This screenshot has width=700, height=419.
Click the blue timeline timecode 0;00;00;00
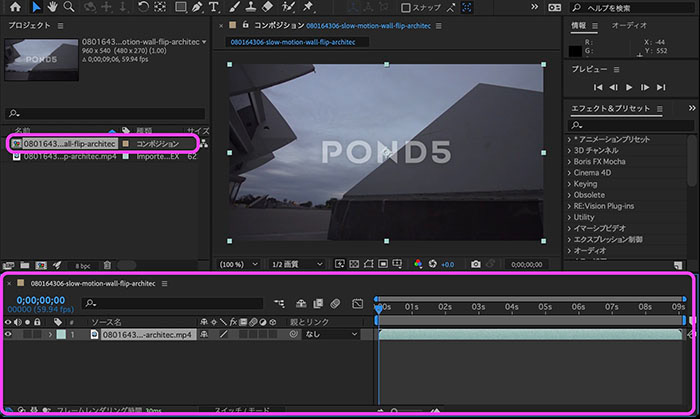coord(41,300)
